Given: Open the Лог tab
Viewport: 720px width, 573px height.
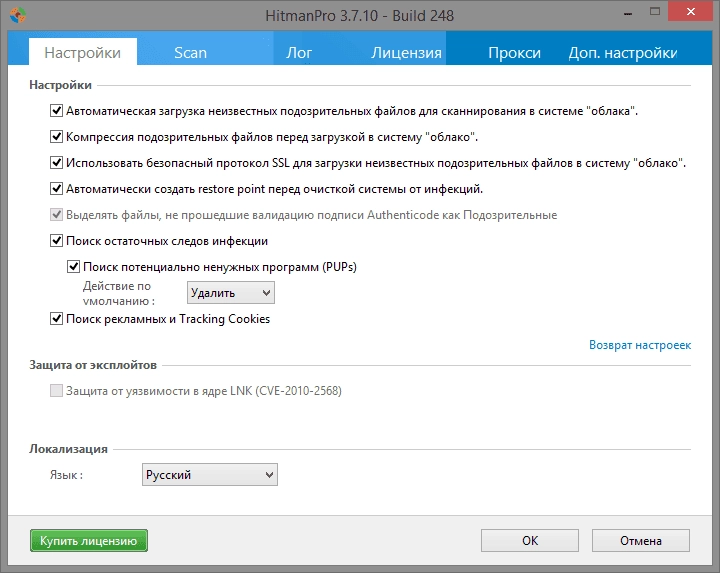Looking at the screenshot, I should click(x=298, y=52).
